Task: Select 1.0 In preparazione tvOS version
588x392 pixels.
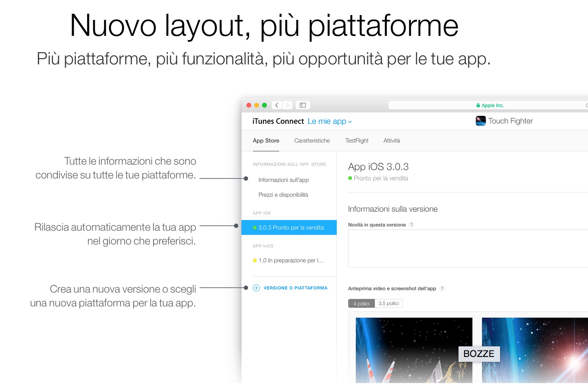Action: pos(289,260)
